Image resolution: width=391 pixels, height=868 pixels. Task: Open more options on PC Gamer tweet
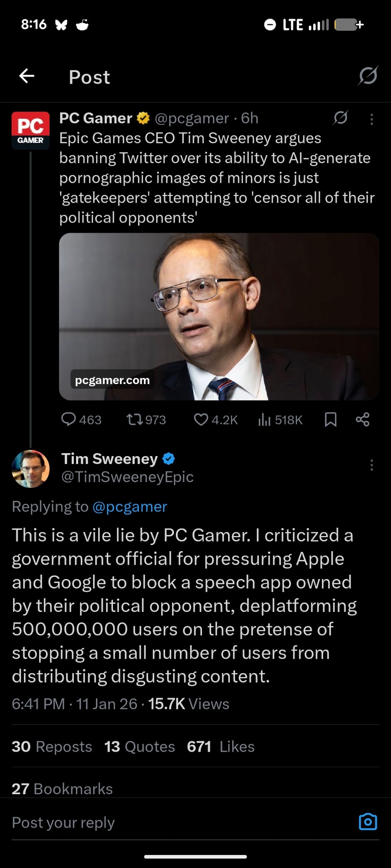pyautogui.click(x=371, y=119)
